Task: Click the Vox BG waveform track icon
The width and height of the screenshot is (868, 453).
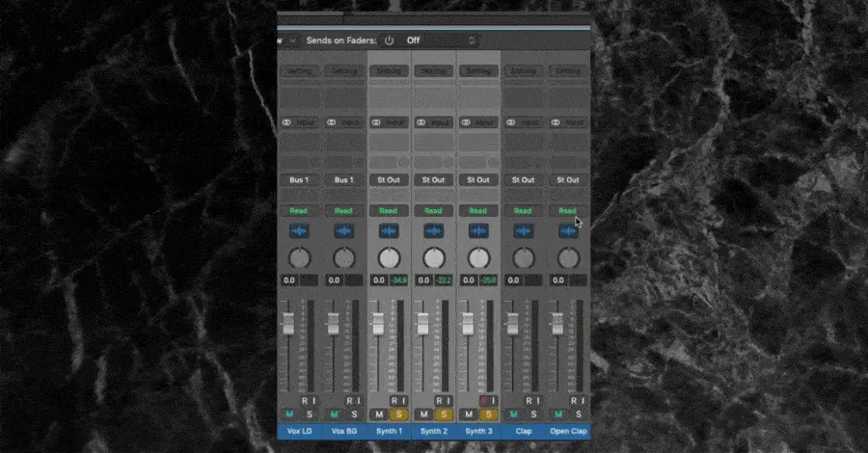Action: coord(343,231)
